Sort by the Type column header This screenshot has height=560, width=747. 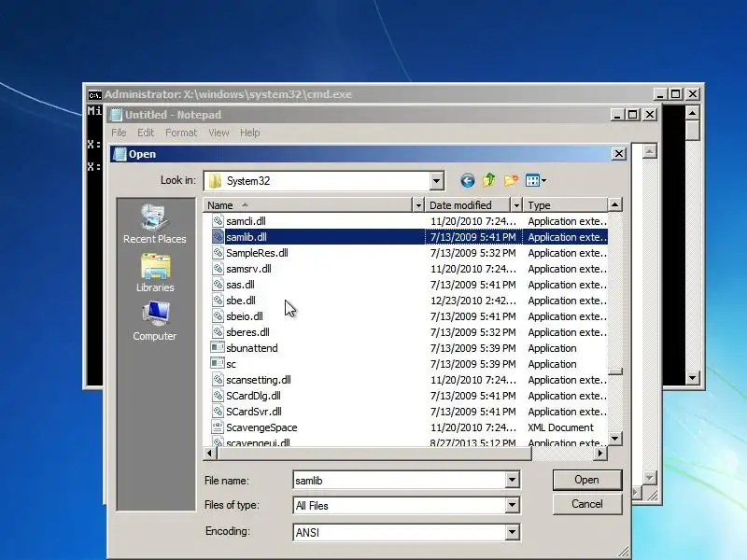tap(566, 205)
